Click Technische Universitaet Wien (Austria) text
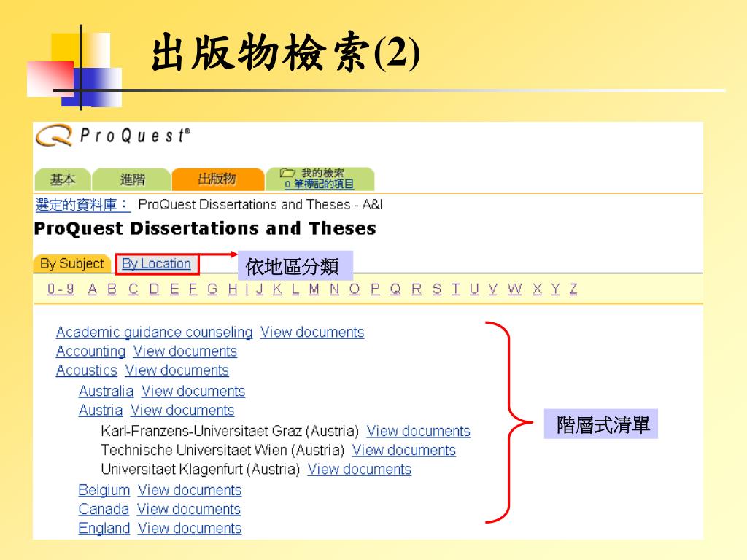 pyautogui.click(x=222, y=451)
